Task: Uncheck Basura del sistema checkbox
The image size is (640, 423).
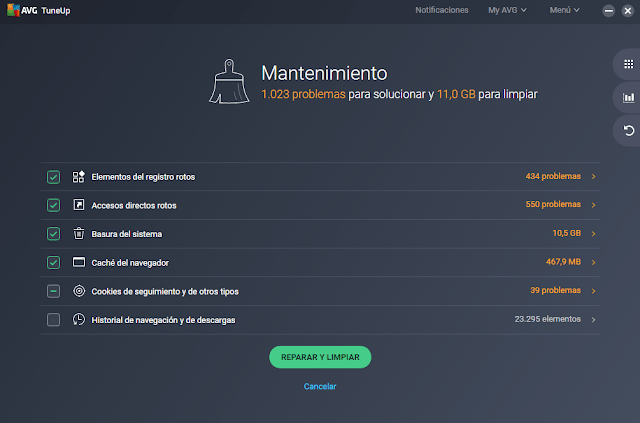Action: [x=53, y=234]
